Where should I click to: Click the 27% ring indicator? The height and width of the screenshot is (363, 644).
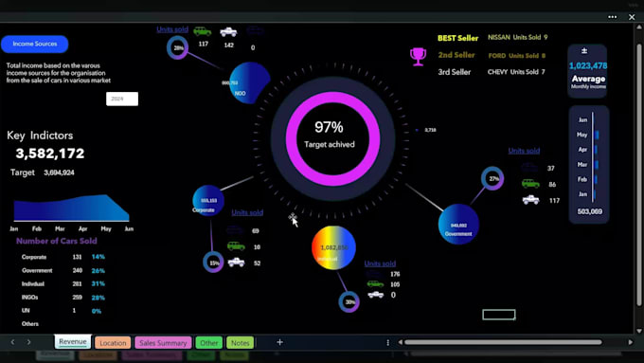[492, 178]
